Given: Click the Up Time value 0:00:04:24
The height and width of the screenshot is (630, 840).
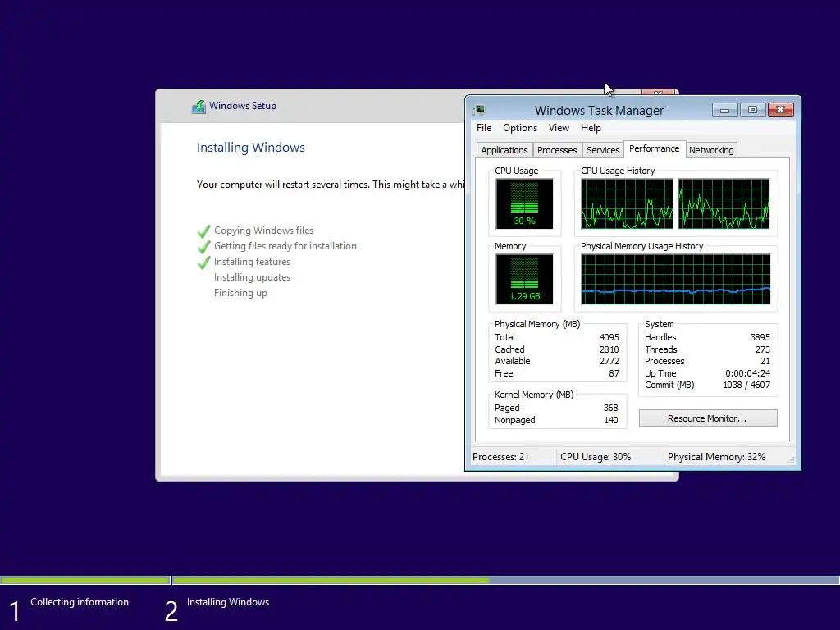Looking at the screenshot, I should click(748, 373).
